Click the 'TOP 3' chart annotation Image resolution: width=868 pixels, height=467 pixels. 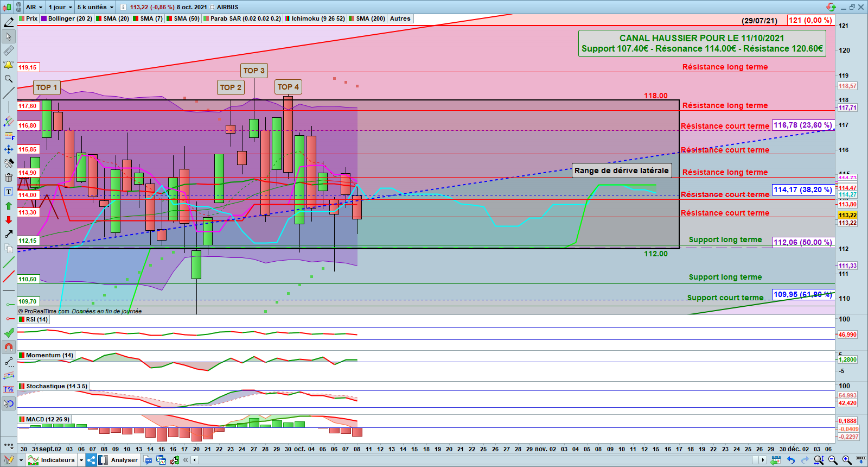click(x=254, y=71)
